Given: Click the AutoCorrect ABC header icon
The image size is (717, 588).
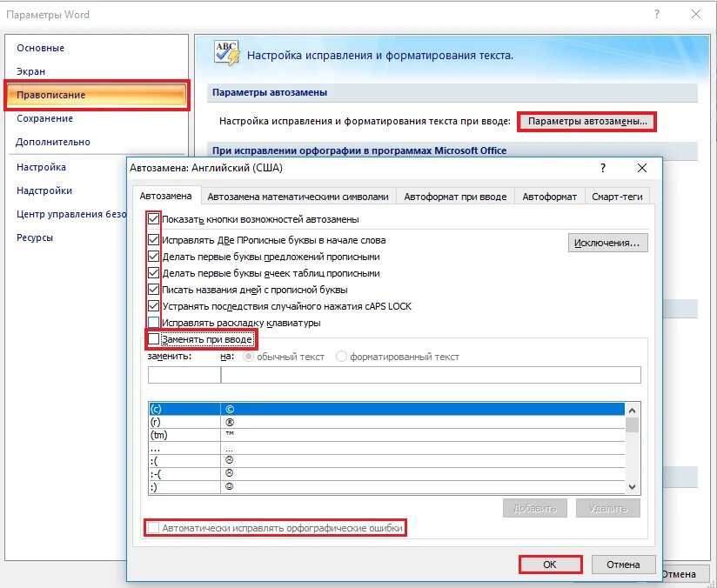Looking at the screenshot, I should (227, 54).
